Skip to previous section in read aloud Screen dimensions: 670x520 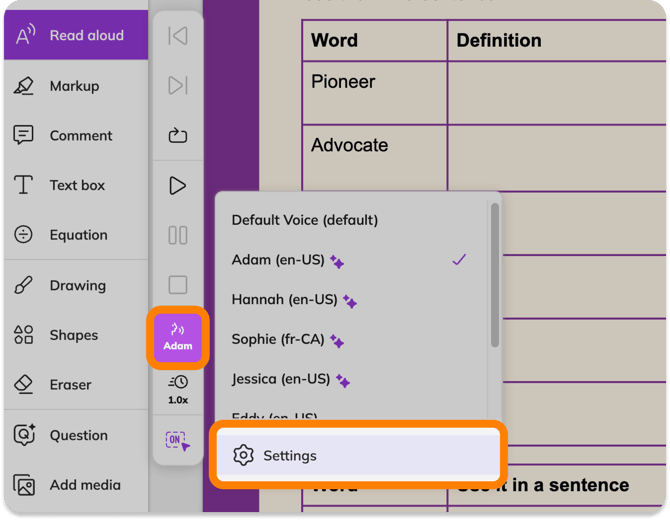(x=178, y=35)
